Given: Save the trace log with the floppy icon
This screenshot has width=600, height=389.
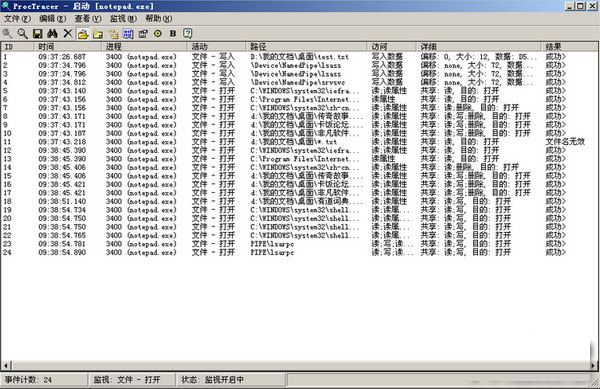Looking at the screenshot, I should click(38, 34).
